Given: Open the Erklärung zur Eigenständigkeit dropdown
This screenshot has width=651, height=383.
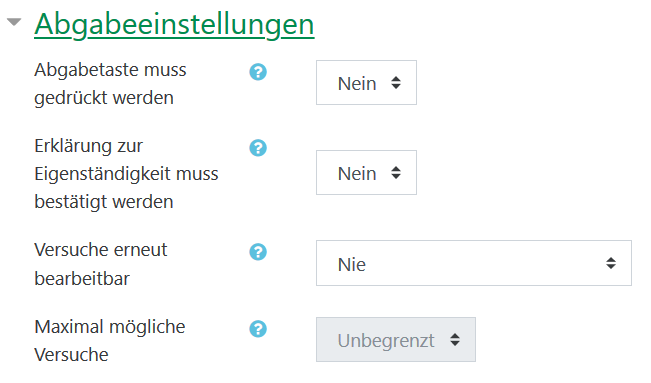Looking at the screenshot, I should point(366,172).
